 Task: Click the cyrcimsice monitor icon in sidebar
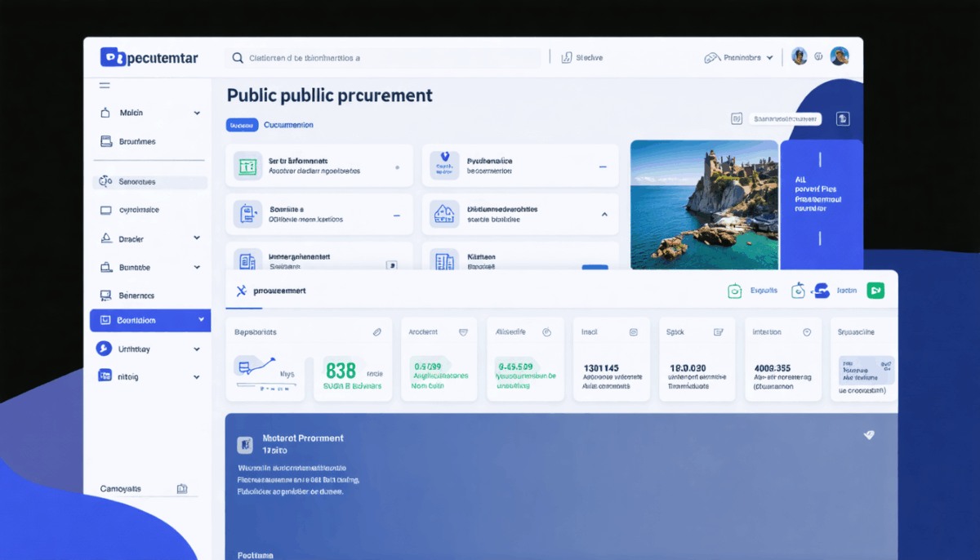[105, 210]
